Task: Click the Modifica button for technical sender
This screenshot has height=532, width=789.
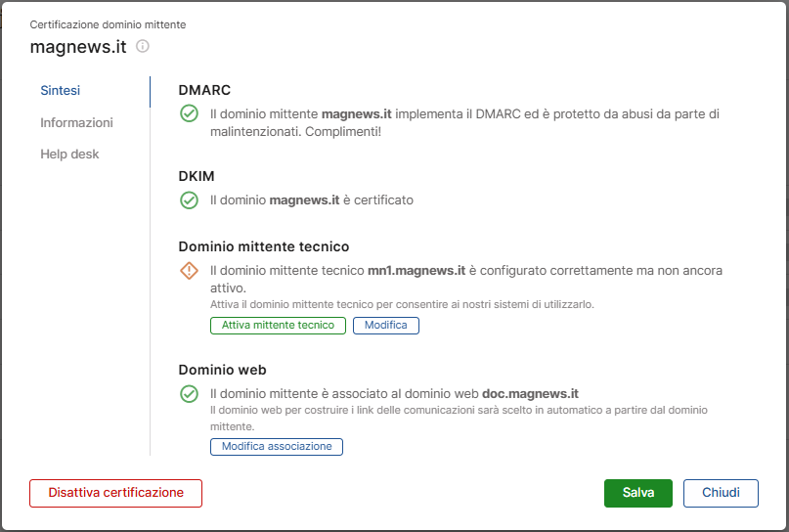Action: click(x=386, y=326)
